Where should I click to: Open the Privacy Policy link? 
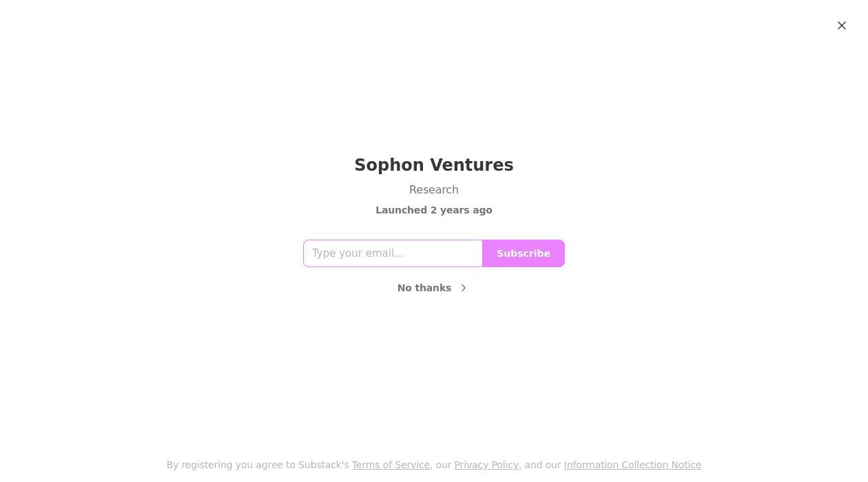coord(486,465)
